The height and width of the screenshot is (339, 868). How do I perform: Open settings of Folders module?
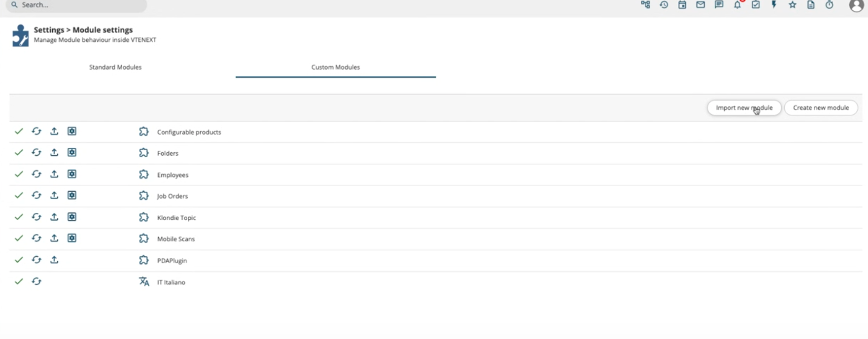(72, 152)
